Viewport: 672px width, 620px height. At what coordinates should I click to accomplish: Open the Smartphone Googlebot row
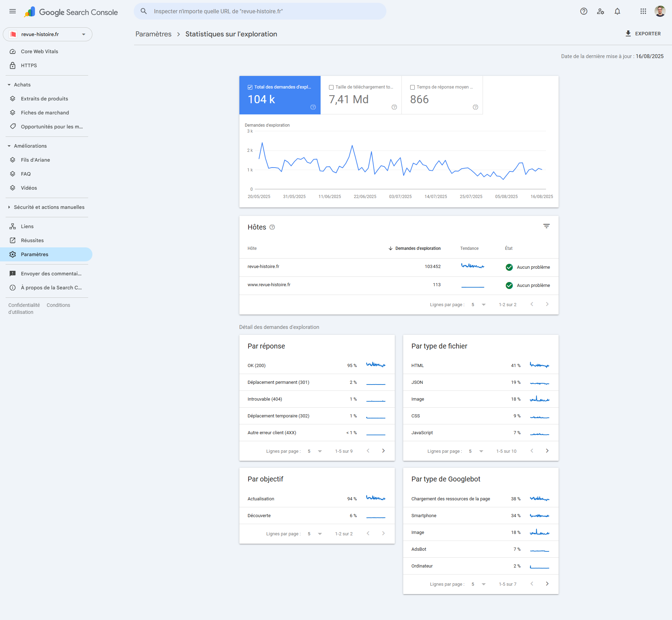pyautogui.click(x=481, y=516)
